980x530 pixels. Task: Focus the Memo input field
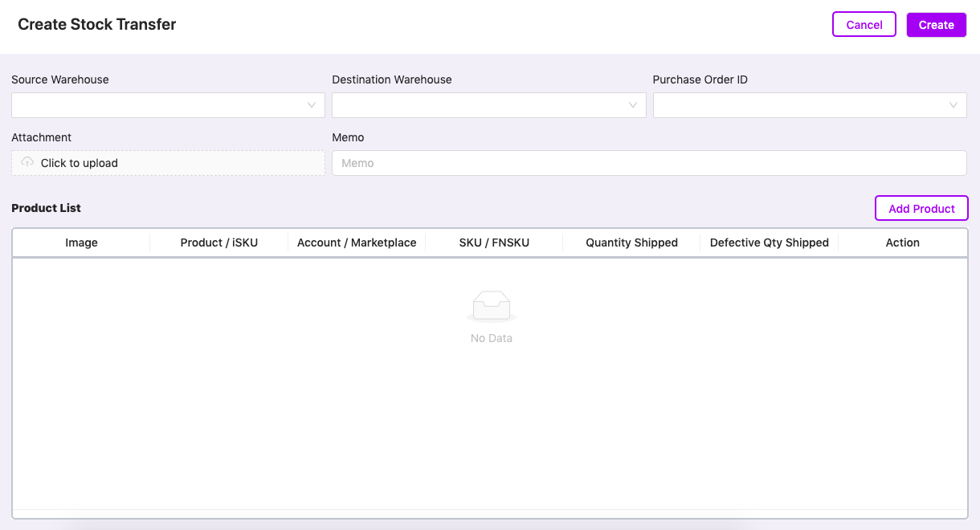click(649, 163)
